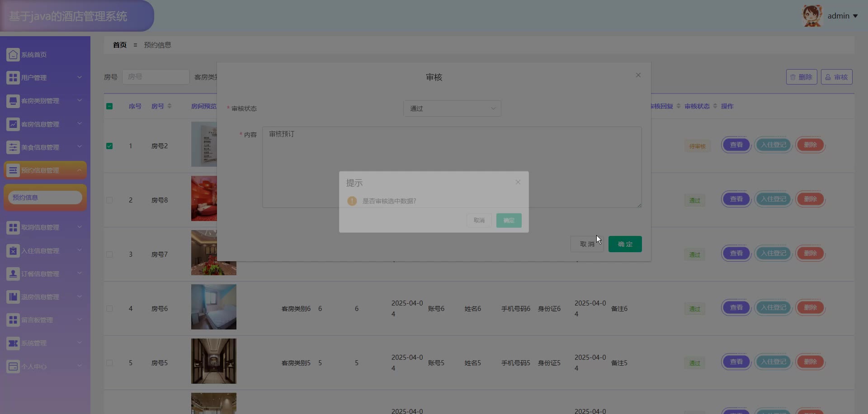Check the checkbox for row 房号7
This screenshot has width=868, height=414.
[x=109, y=254]
